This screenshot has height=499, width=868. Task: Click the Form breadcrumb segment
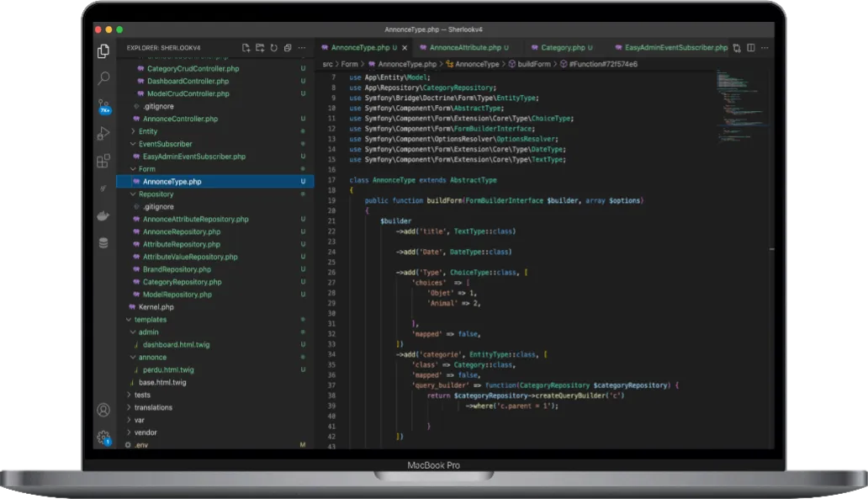(349, 64)
